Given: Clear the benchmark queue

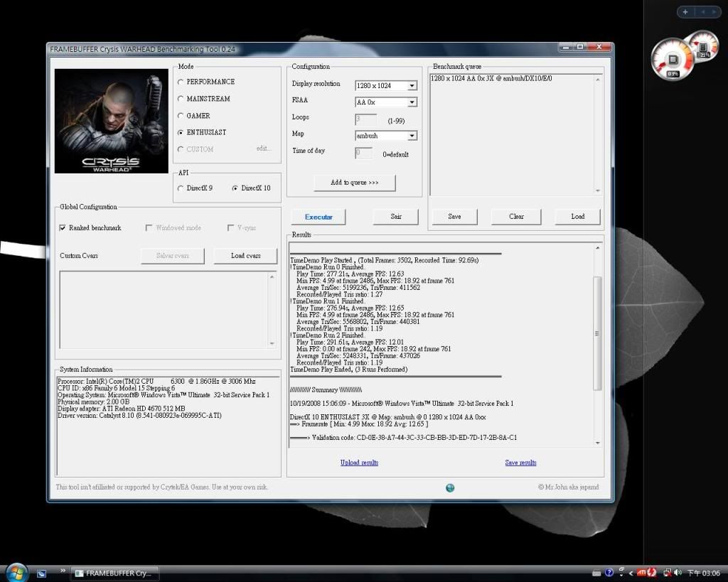Looking at the screenshot, I should click(x=516, y=216).
